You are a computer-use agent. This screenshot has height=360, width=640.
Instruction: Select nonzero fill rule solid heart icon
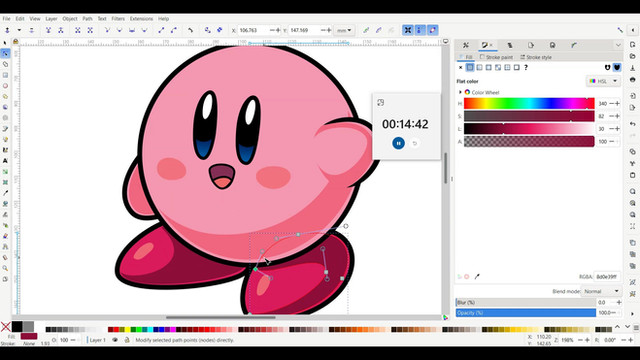click(x=617, y=67)
